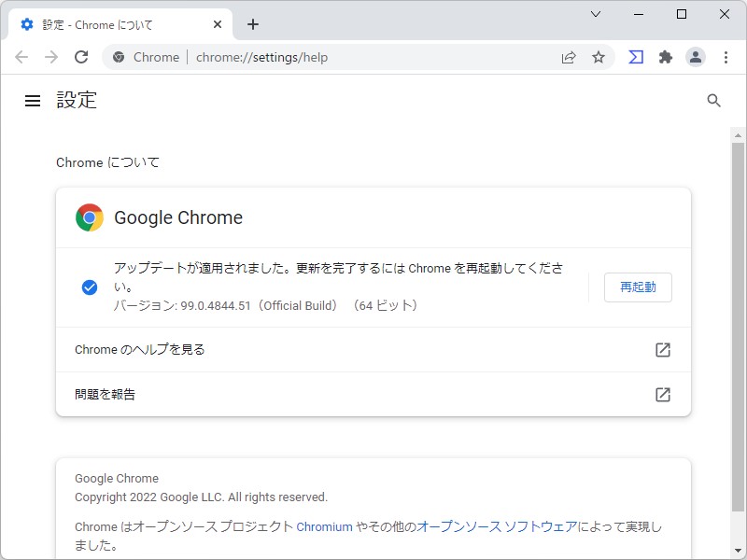The height and width of the screenshot is (560, 747).
Task: Click the 設定 heading menu area
Action: coord(77,101)
